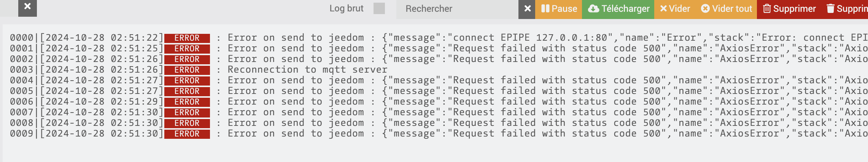
Task: Select the ERROR badge on log line 0009
Action: [187, 134]
